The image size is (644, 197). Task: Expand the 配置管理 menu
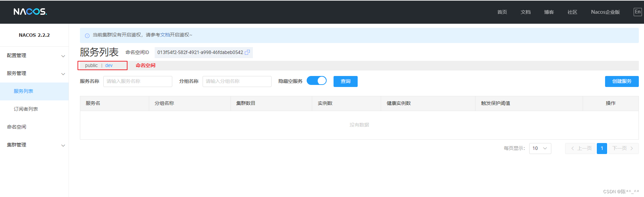tap(34, 56)
